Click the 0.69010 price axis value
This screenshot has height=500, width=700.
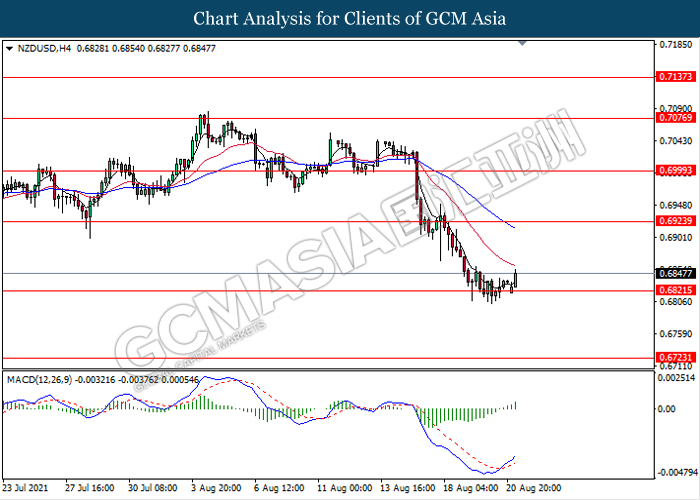click(676, 238)
